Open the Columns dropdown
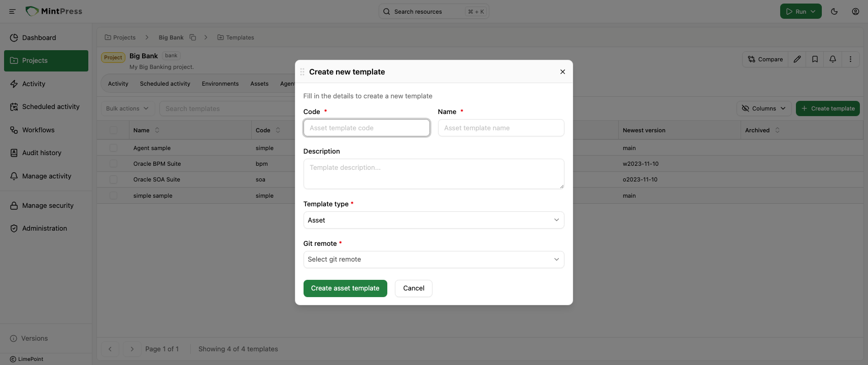This screenshot has height=365, width=868. click(764, 108)
